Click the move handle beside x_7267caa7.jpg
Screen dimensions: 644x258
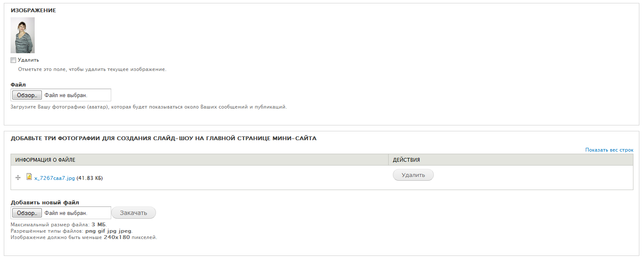coord(18,178)
